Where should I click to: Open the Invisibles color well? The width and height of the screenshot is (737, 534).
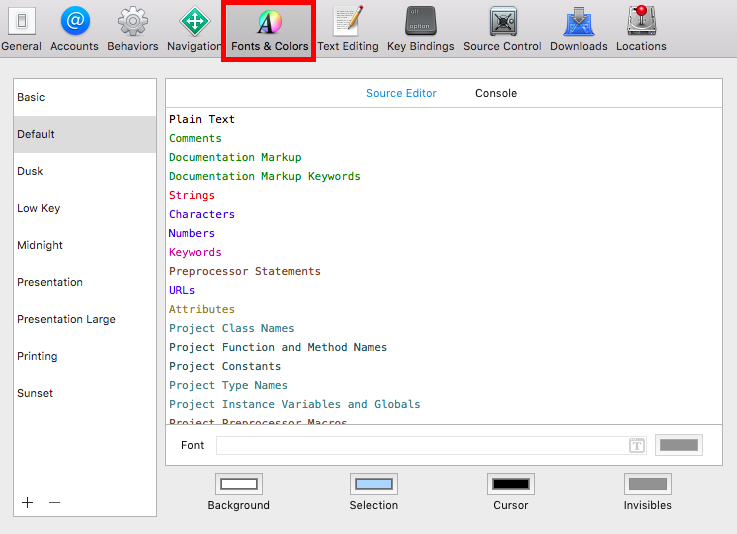tap(648, 484)
